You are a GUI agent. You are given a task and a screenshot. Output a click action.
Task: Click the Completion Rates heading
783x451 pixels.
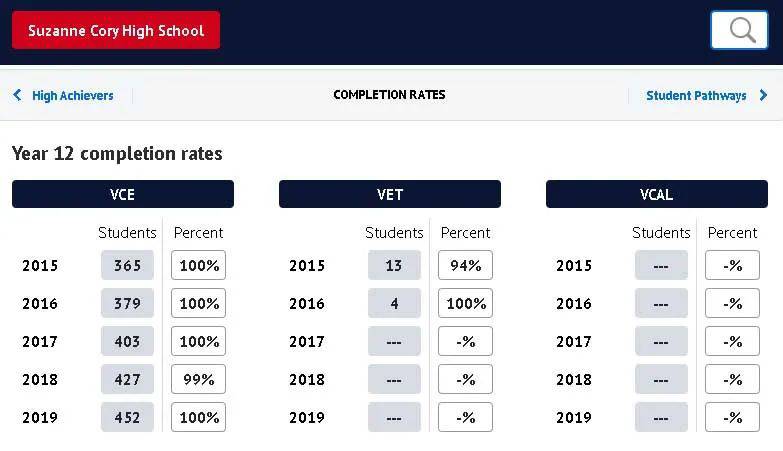click(390, 95)
